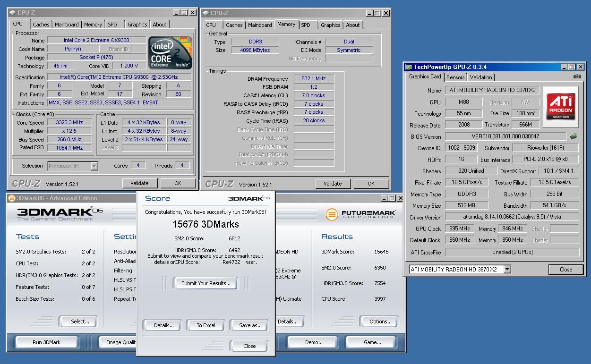Click Details button in Score dialog
The image size is (591, 364).
(x=163, y=325)
